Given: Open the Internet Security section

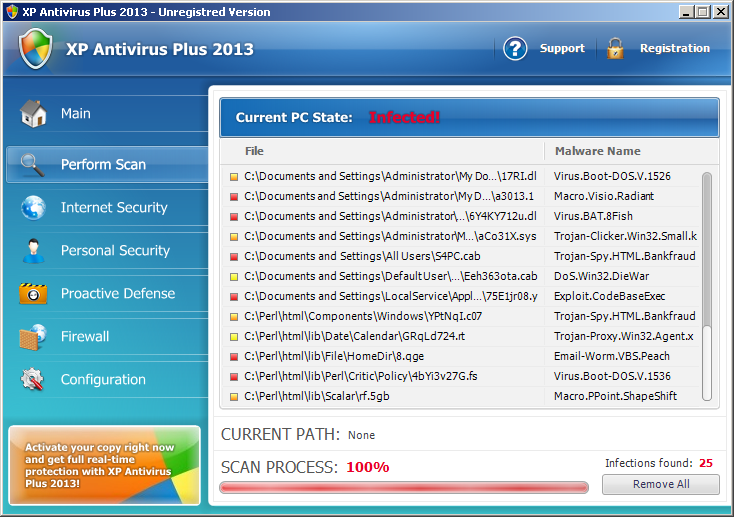Looking at the screenshot, I should click(113, 207).
